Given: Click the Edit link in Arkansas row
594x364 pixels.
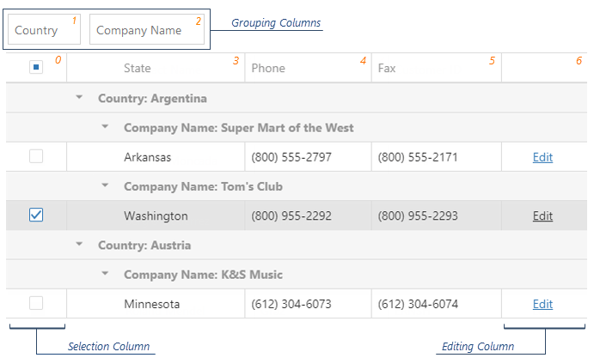Looking at the screenshot, I should [542, 157].
